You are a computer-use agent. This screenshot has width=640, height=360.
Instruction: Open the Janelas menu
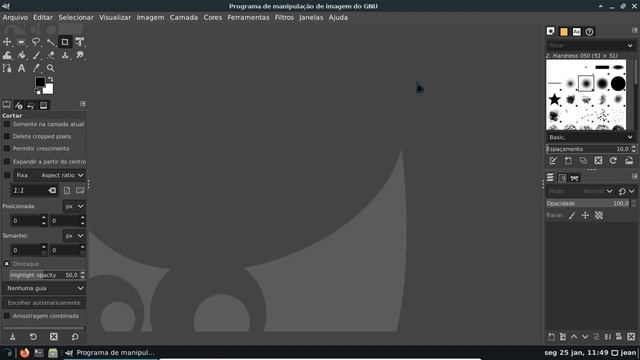(311, 18)
